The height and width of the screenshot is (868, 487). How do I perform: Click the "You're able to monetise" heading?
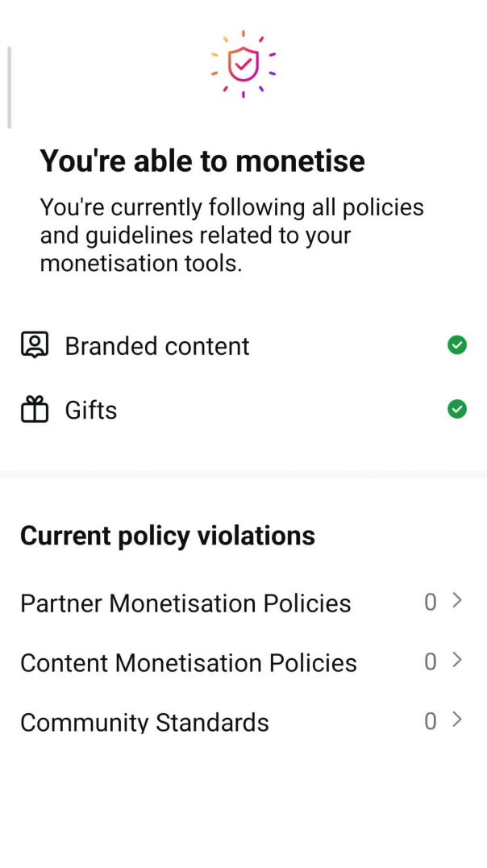coord(202,161)
